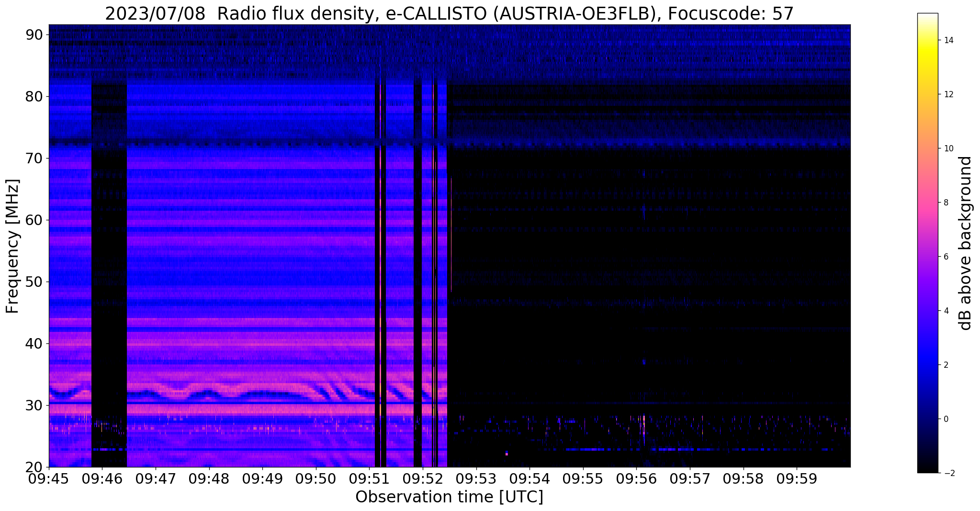This screenshot has height=511, width=980.
Task: Click the 09:45 time tick label
Action: click(x=49, y=478)
